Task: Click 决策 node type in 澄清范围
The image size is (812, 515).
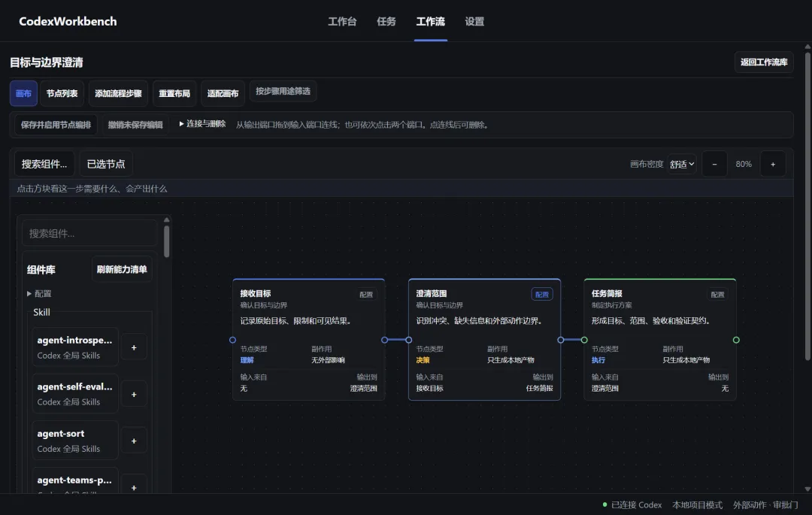Action: pos(423,359)
